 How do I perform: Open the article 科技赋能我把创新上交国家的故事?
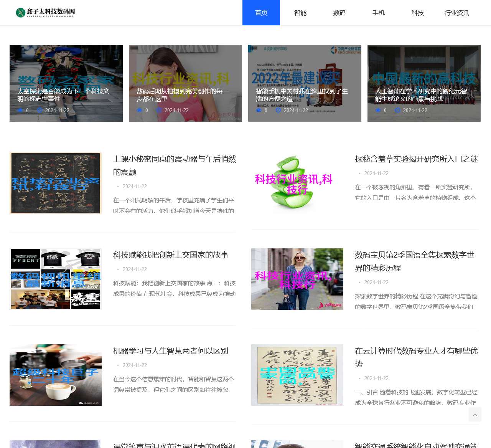coord(171,255)
